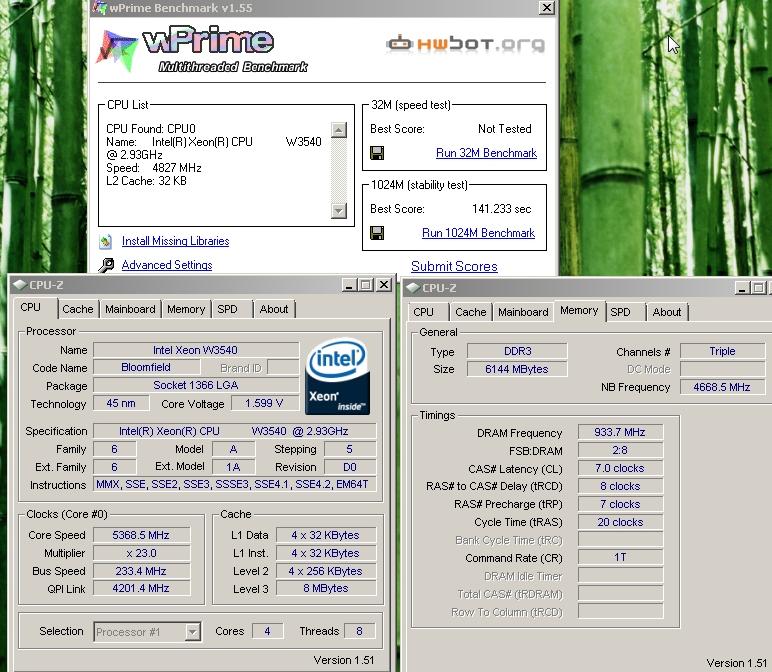Click the tRP 7 clocks value
This screenshot has height=672, width=772.
pyautogui.click(x=620, y=504)
